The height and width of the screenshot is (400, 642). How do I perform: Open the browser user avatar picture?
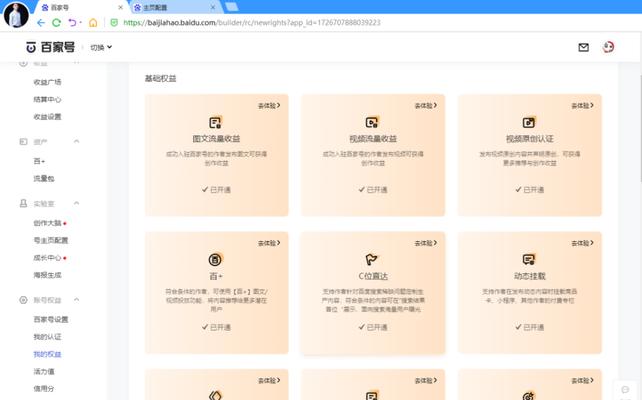pyautogui.click(x=16, y=15)
